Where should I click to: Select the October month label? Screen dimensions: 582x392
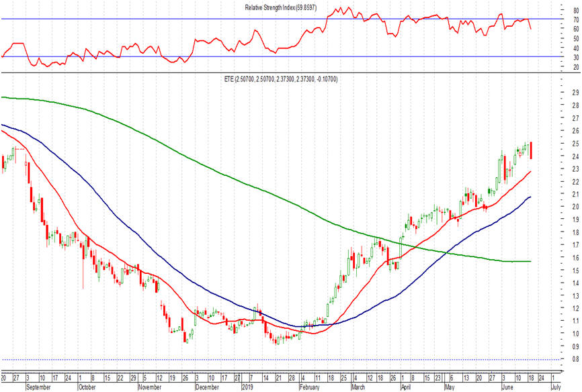(87, 387)
